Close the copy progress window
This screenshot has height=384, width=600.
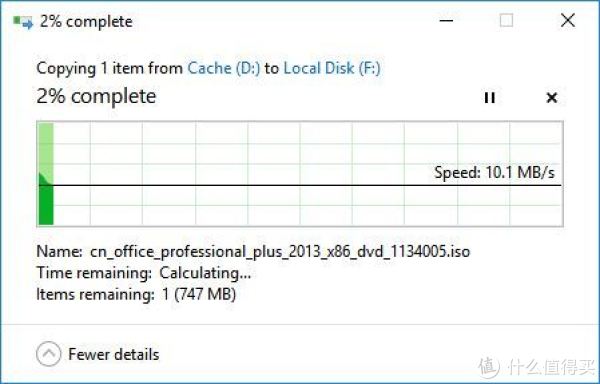point(568,20)
